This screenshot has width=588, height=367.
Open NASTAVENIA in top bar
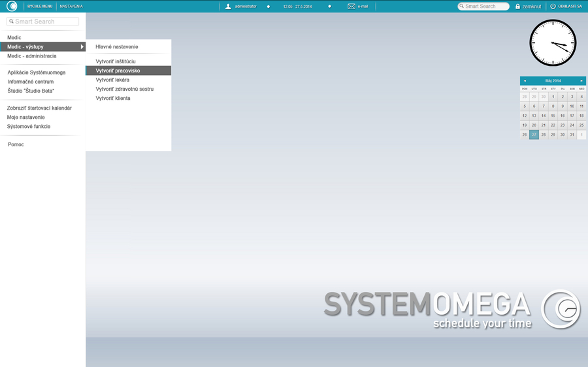tap(71, 6)
